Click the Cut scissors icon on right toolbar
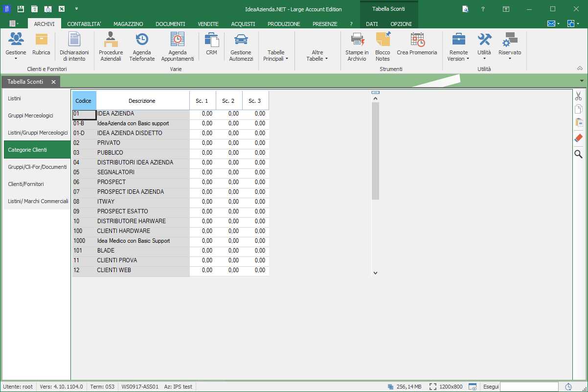 578,96
